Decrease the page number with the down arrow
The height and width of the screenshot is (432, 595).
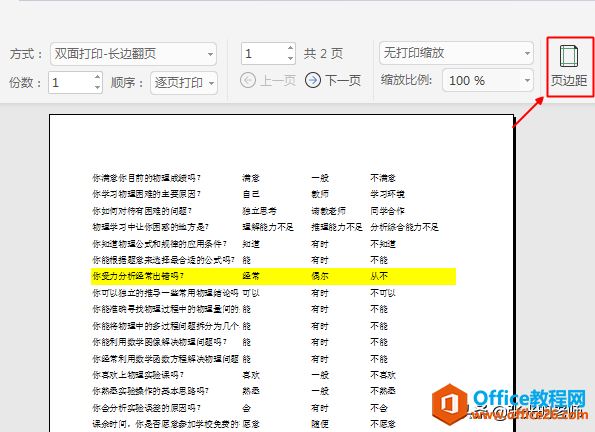click(x=290, y=58)
